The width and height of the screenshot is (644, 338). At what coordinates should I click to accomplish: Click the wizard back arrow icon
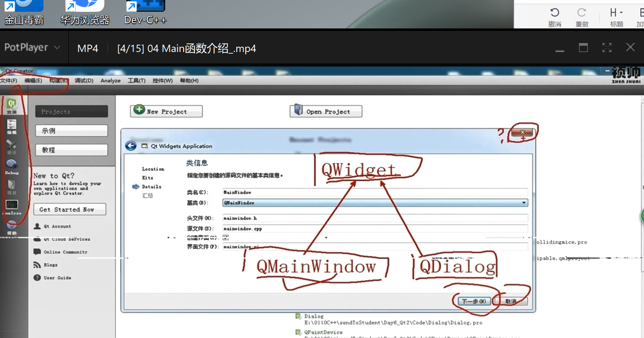(131, 146)
